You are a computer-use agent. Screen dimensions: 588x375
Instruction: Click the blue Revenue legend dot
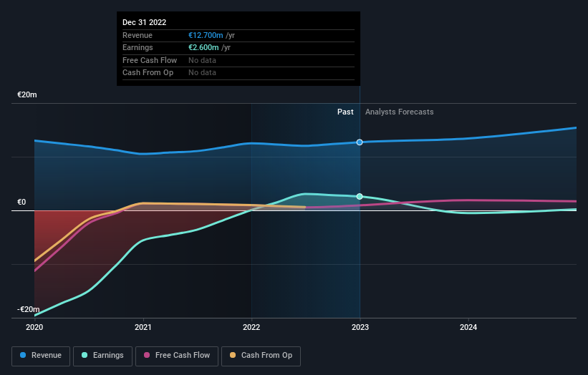click(x=23, y=355)
